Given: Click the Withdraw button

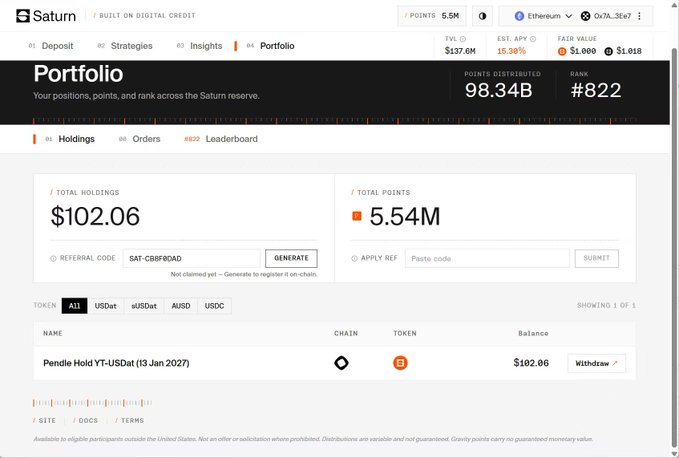Looking at the screenshot, I should 597,363.
